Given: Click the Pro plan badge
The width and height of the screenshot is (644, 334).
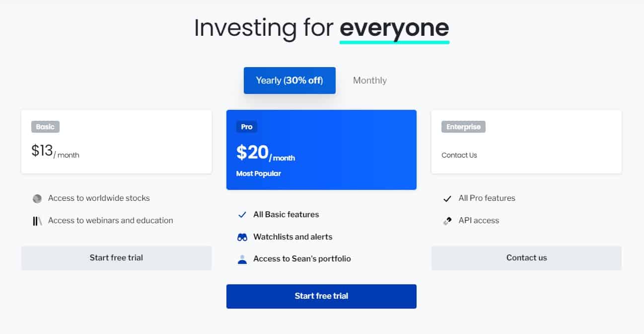Looking at the screenshot, I should tap(247, 127).
